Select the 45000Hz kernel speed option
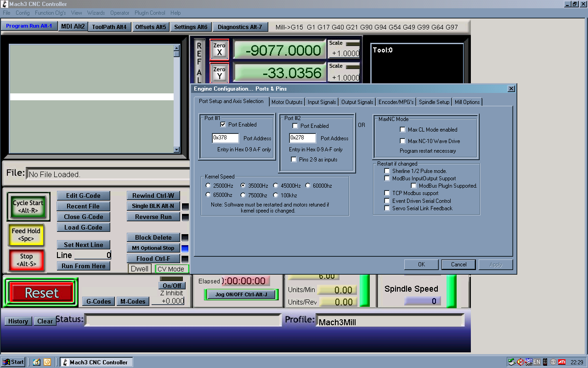This screenshot has width=588, height=368. click(276, 186)
